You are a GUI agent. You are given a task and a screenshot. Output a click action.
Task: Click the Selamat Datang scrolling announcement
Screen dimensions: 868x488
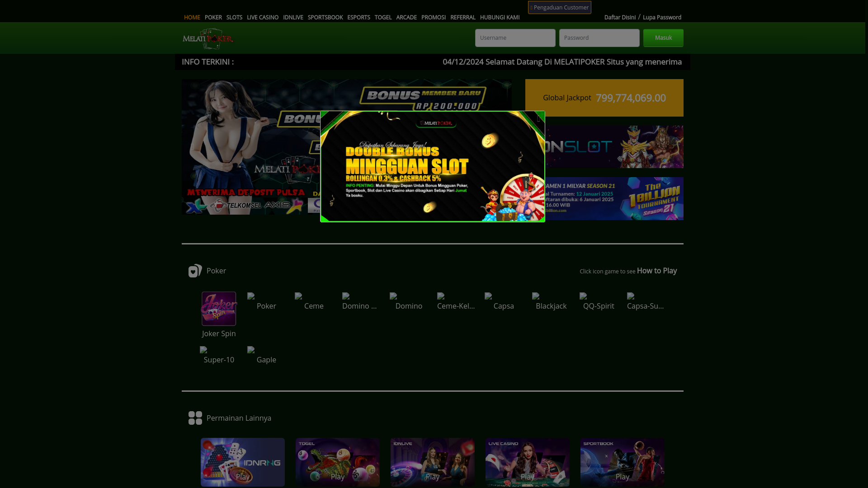[562, 62]
